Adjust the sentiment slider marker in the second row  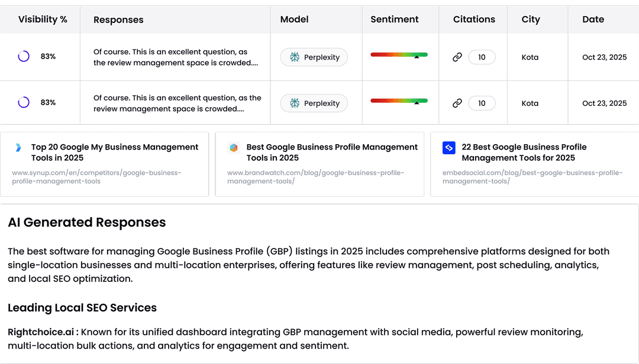coord(417,103)
